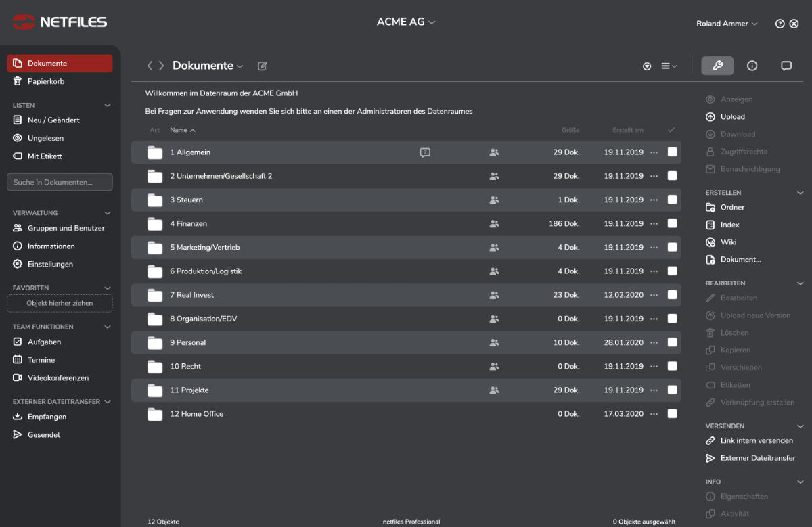Open the wrench tools panel
Viewport: 812px width, 527px height.
pyautogui.click(x=717, y=66)
